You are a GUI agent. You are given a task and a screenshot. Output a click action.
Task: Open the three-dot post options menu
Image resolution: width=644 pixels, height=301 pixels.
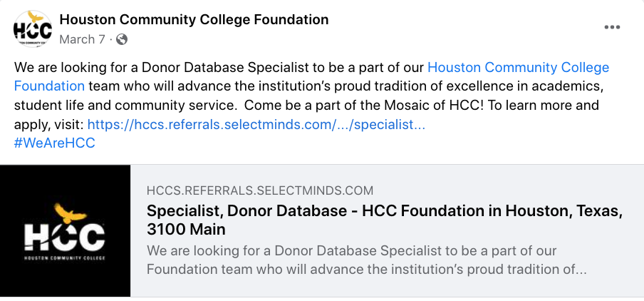[x=612, y=27]
